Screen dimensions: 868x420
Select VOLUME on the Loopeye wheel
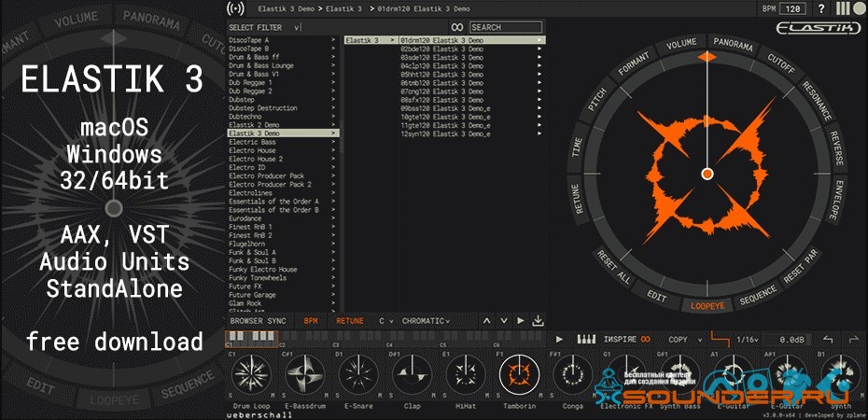pos(681,44)
